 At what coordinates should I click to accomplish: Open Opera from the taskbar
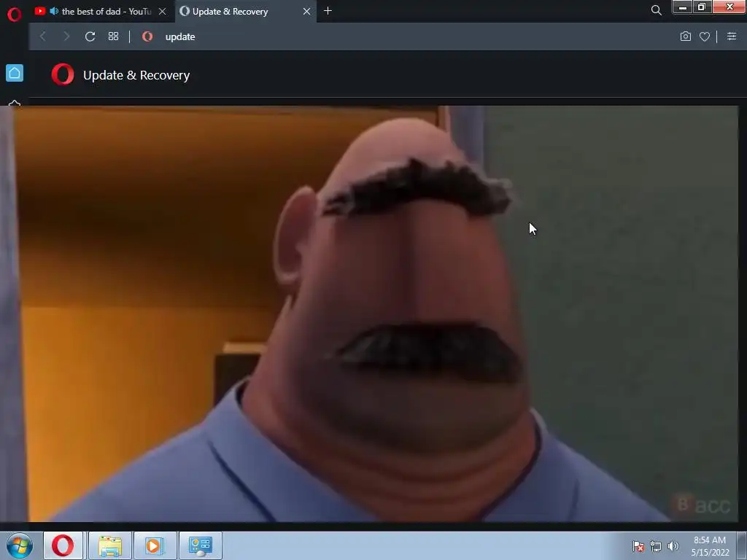click(x=63, y=545)
